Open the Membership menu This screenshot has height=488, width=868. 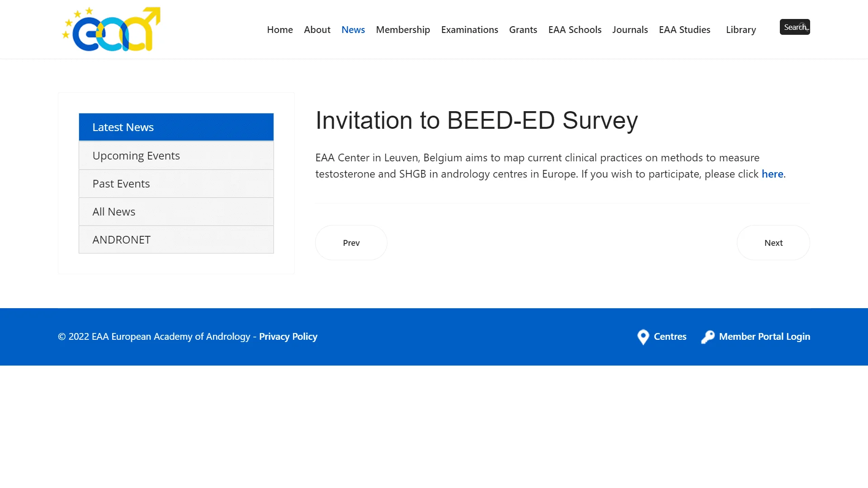(x=403, y=30)
